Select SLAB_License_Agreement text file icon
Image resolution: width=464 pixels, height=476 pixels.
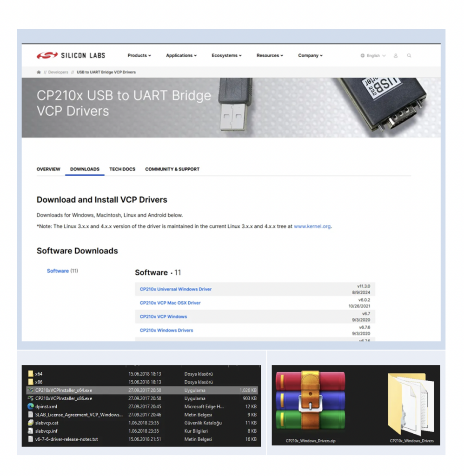coord(30,415)
